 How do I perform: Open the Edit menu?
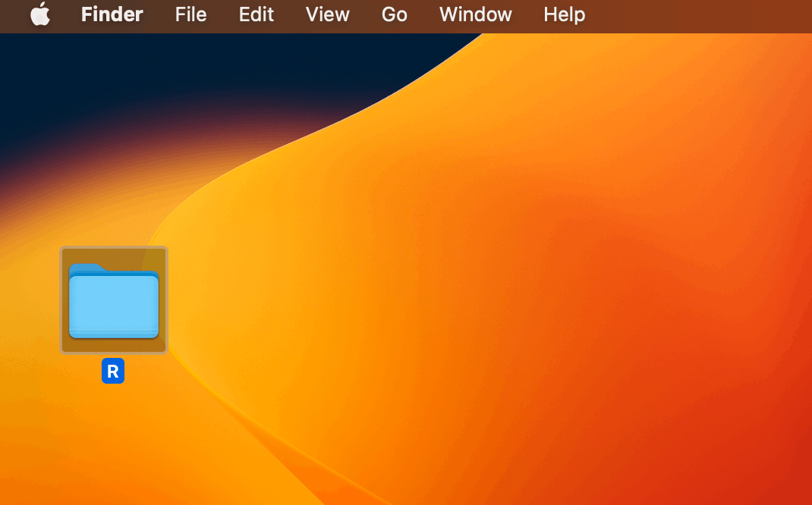pos(257,14)
